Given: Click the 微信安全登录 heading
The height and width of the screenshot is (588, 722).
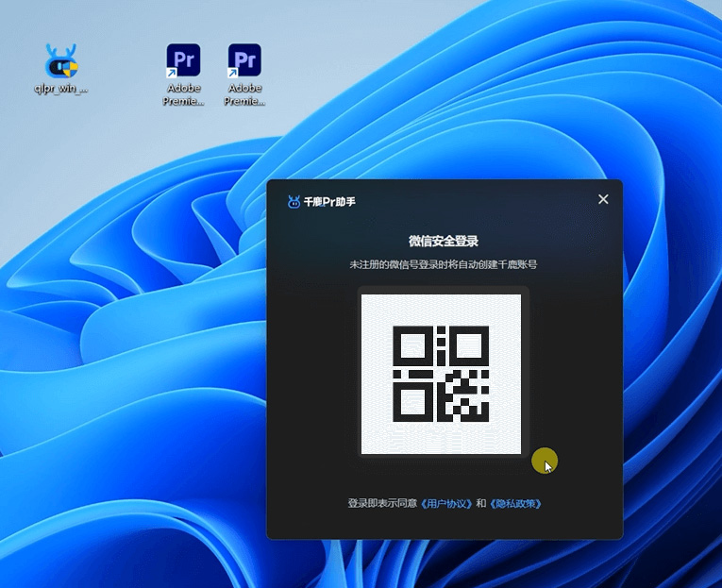Looking at the screenshot, I should [444, 242].
